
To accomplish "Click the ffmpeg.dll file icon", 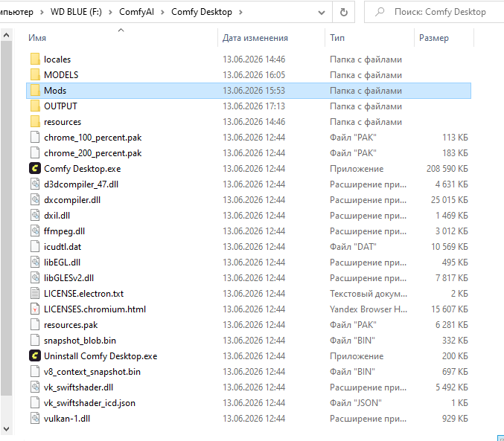I will coord(35,231).
